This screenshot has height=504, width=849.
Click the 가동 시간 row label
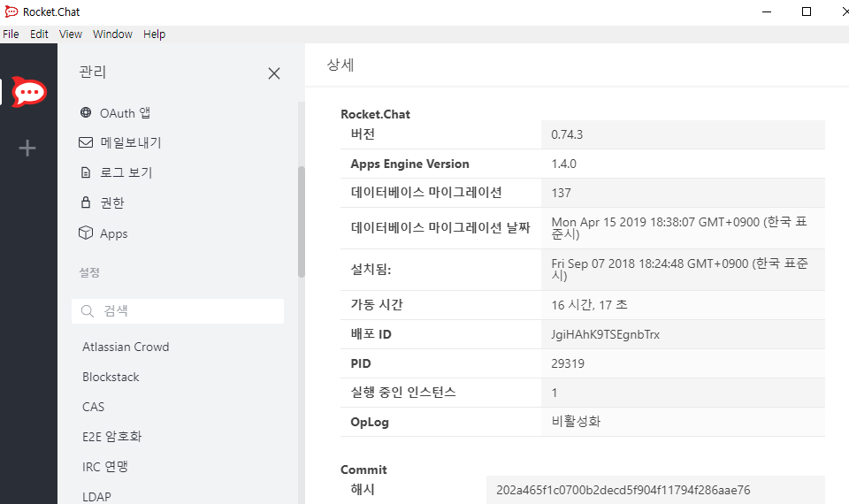pyautogui.click(x=377, y=305)
